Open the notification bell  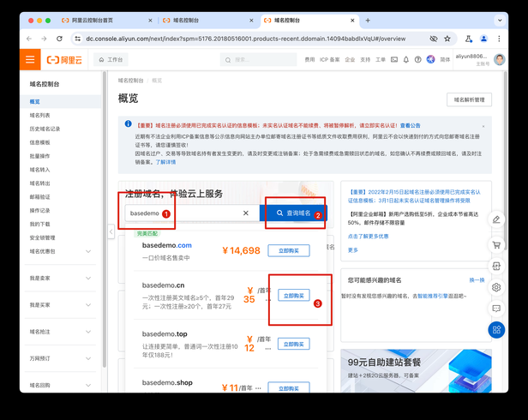[406, 60]
